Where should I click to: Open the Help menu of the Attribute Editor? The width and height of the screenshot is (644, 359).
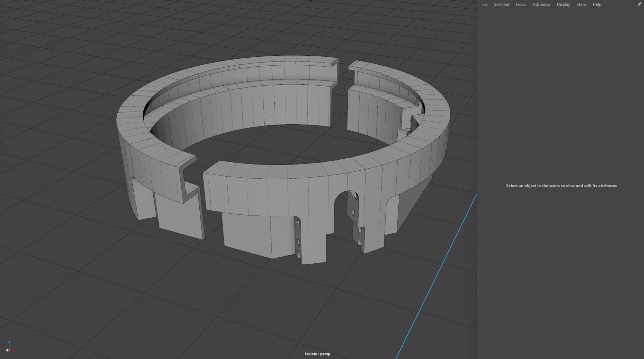[x=597, y=4]
